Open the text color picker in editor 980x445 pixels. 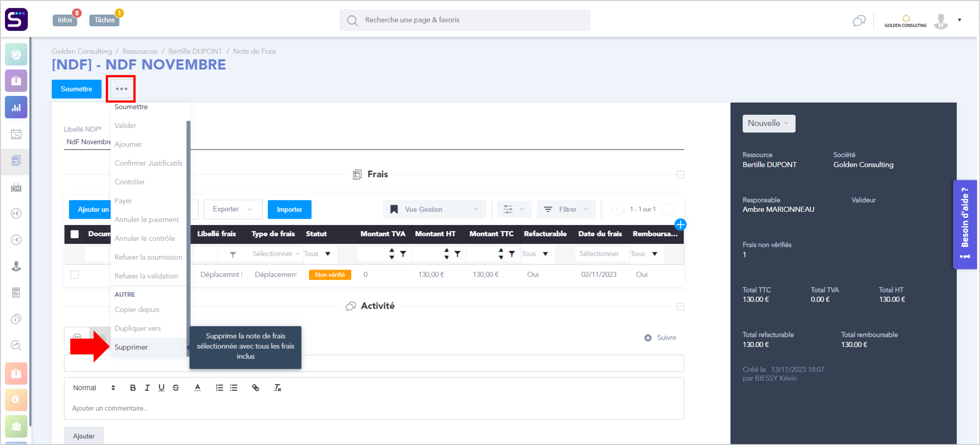click(x=197, y=388)
